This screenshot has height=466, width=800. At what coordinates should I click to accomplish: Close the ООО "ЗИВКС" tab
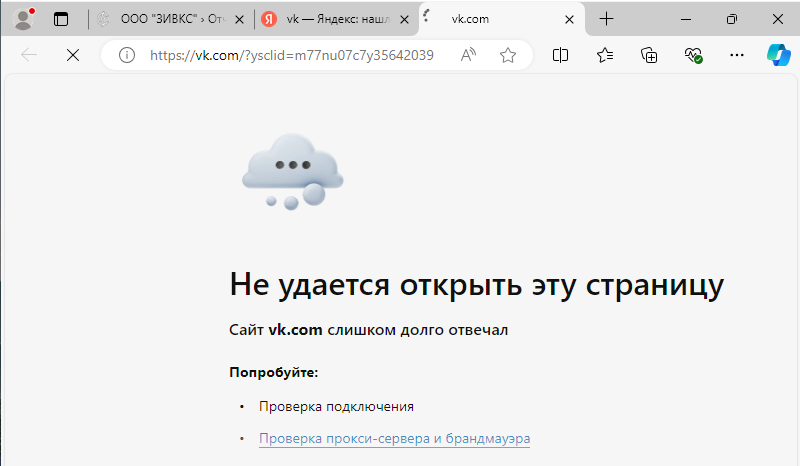[x=239, y=19]
